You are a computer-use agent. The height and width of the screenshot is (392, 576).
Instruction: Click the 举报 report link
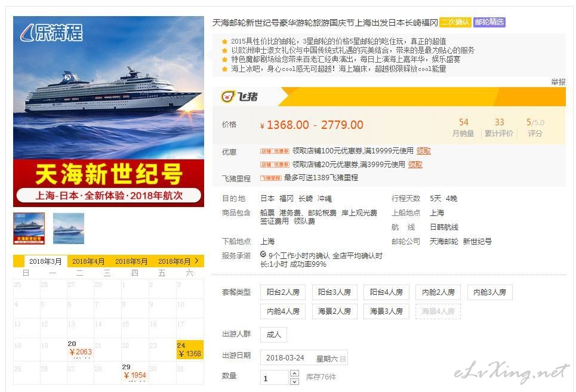(558, 82)
